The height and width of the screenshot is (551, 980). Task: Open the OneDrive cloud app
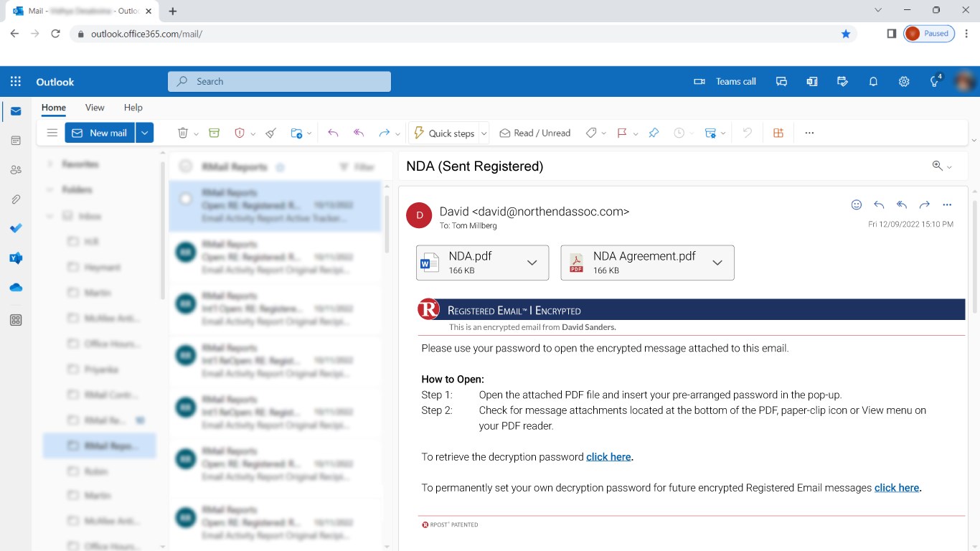(x=16, y=287)
